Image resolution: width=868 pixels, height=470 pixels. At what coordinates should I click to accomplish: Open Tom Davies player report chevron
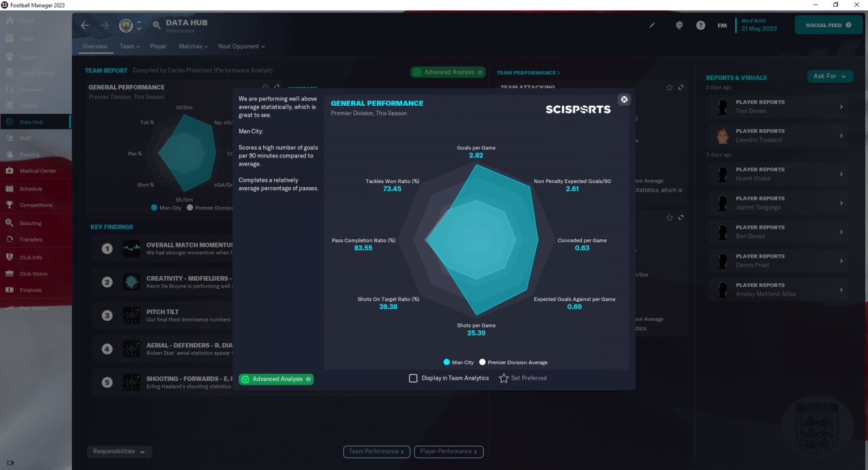(x=841, y=106)
